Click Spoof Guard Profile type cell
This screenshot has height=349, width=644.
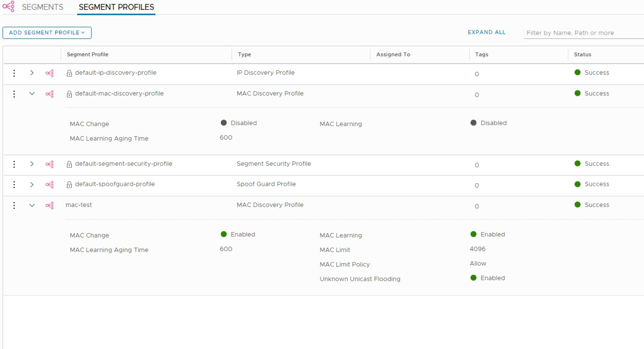[266, 184]
